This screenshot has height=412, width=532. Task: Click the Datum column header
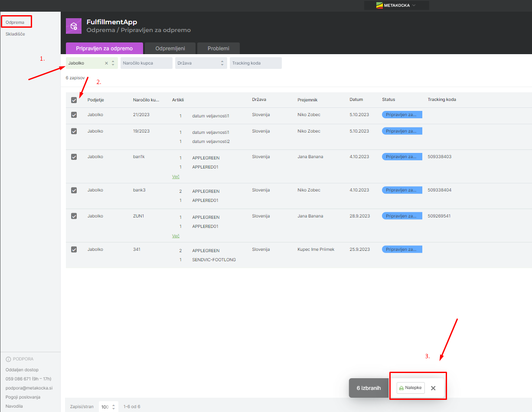(x=356, y=100)
